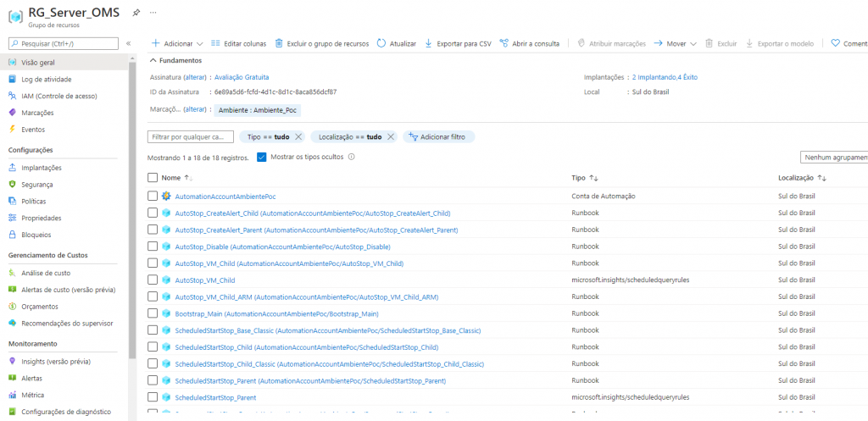The height and width of the screenshot is (421, 868).
Task: Remove the Localização == tudo filter
Action: [x=390, y=136]
